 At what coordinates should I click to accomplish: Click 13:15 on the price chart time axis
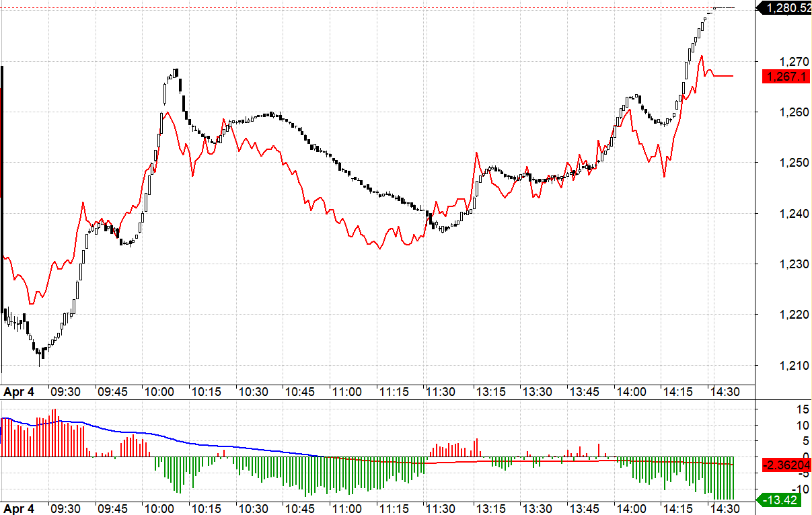(x=490, y=392)
